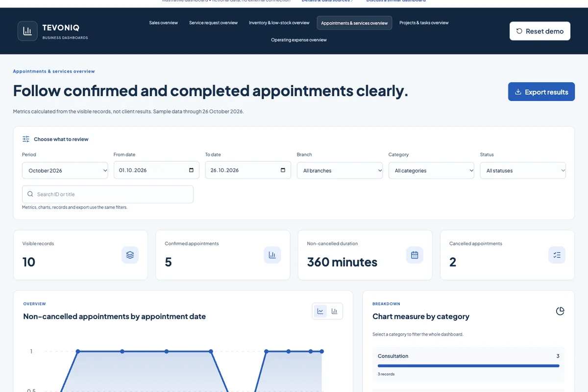Image resolution: width=588 pixels, height=392 pixels.
Task: Click the bar chart icon on Confirmed appointments card
Action: click(272, 255)
